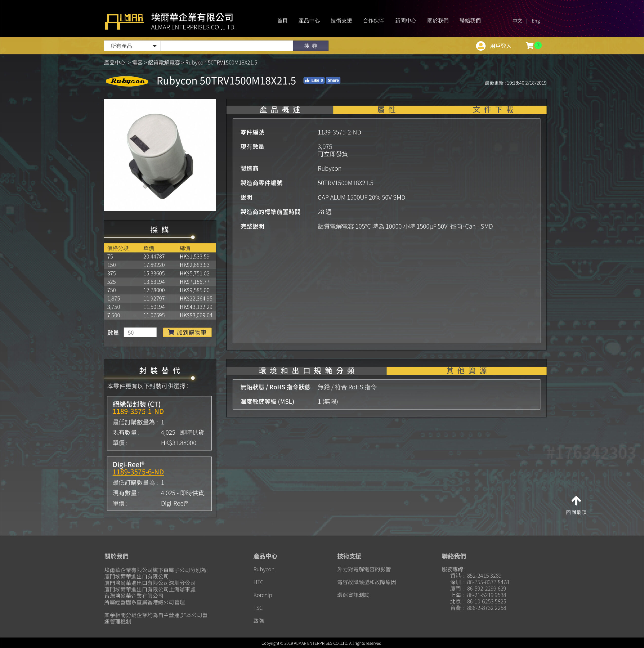Open the 所有產品 category dropdown
644x648 pixels.
132,46
